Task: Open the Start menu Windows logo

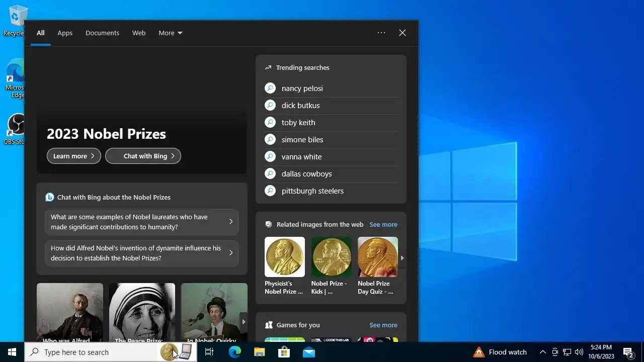Action: pos(12,352)
